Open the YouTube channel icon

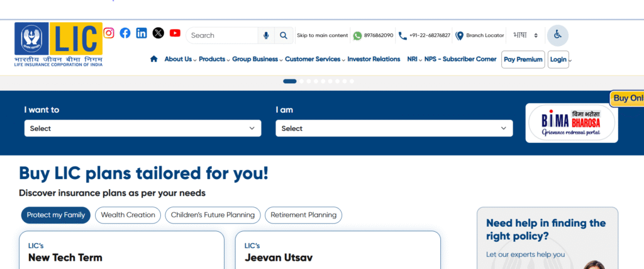tap(175, 33)
